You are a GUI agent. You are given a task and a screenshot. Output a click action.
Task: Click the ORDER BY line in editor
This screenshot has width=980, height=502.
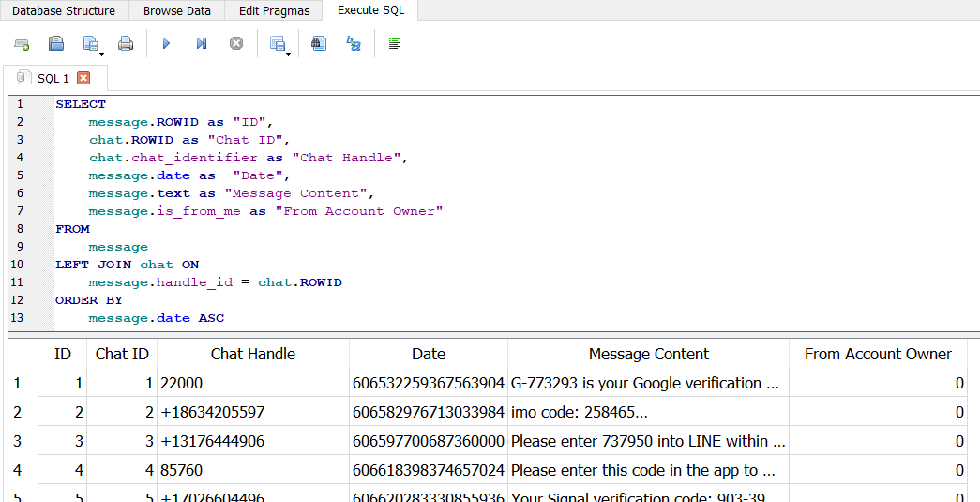click(x=89, y=300)
